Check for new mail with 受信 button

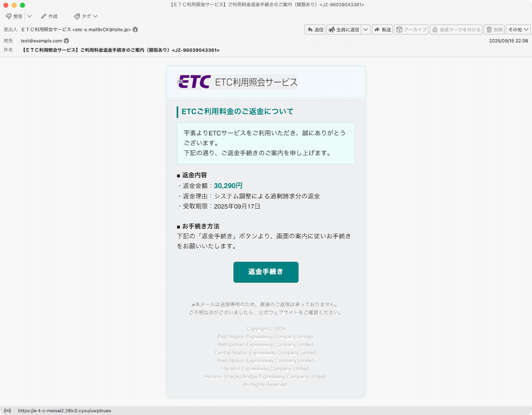14,16
